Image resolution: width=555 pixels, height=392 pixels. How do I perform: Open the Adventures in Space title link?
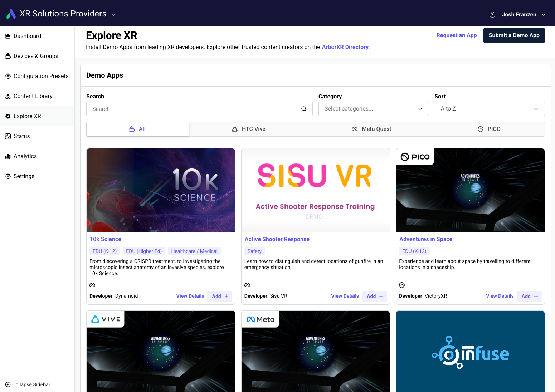pos(426,239)
